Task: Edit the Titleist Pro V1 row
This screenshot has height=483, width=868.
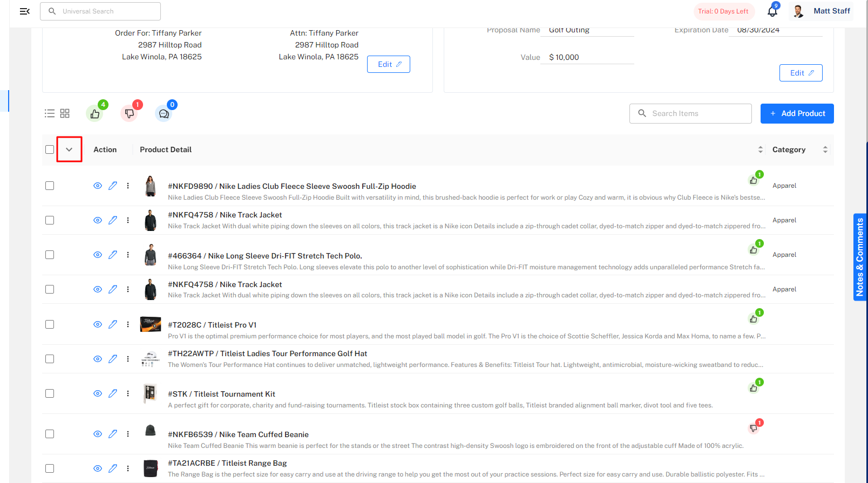Action: (113, 324)
